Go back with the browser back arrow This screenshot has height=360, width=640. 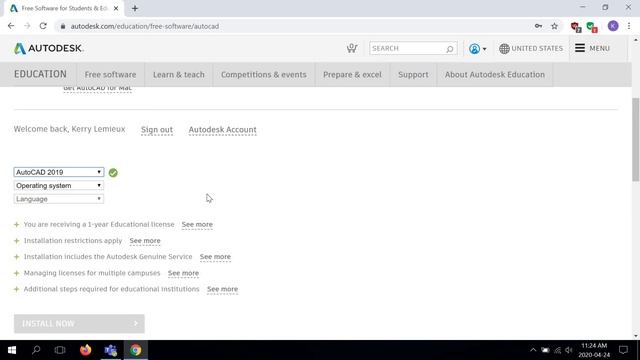click(11, 26)
